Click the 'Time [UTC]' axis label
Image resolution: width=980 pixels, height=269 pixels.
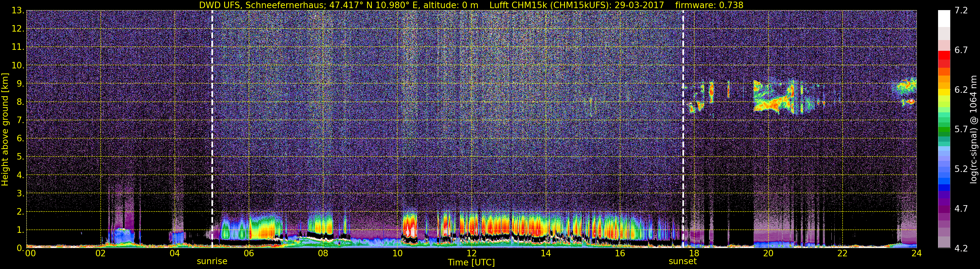coord(471,262)
